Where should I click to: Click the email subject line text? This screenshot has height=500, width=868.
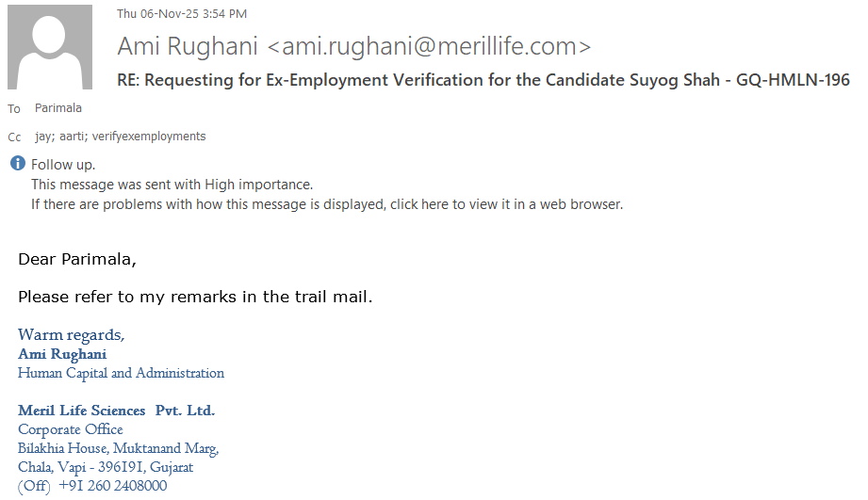(483, 80)
